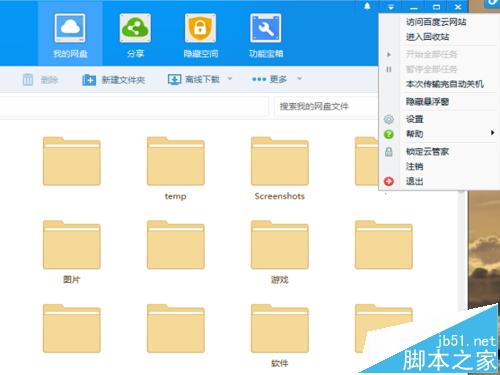Viewport: 500px width, 375px height.
Task: Click 开始全部任务 menu entry
Action: (438, 54)
